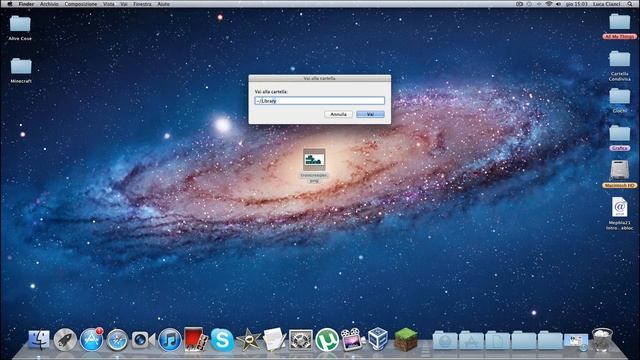This screenshot has width=640, height=360.
Task: Launch iMovie star icon in Dock
Action: [248, 340]
